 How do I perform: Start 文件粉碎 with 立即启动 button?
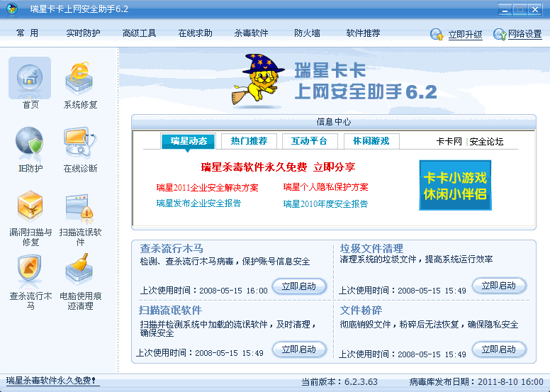click(x=499, y=349)
